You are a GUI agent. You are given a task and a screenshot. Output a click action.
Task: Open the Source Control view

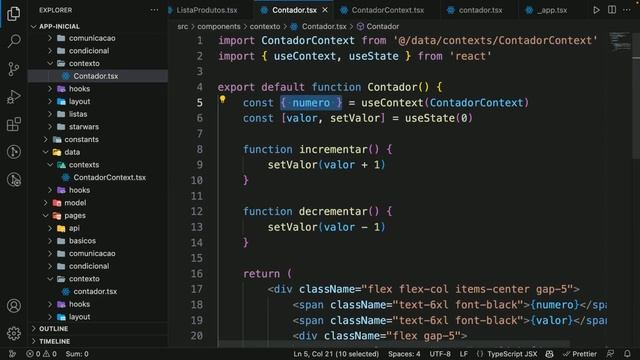(13, 69)
